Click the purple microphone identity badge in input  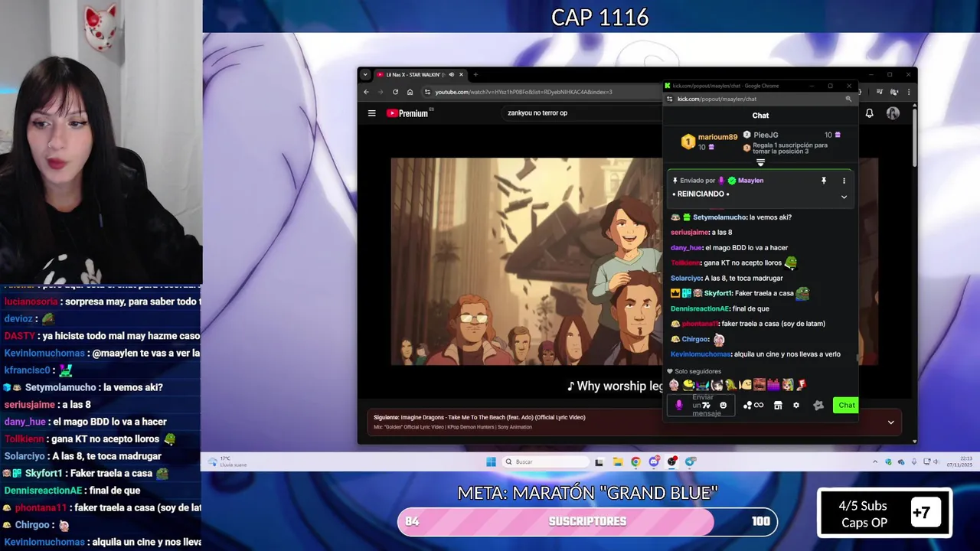click(678, 405)
